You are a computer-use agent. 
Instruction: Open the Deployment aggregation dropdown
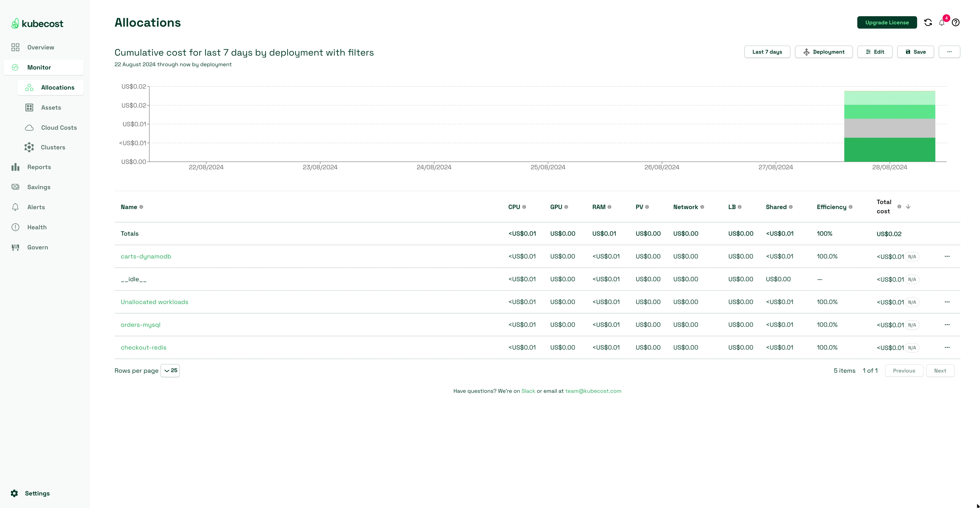click(824, 52)
